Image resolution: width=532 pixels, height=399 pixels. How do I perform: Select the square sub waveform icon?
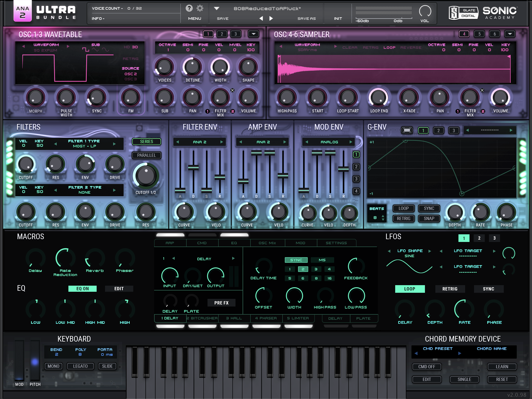(x=85, y=50)
